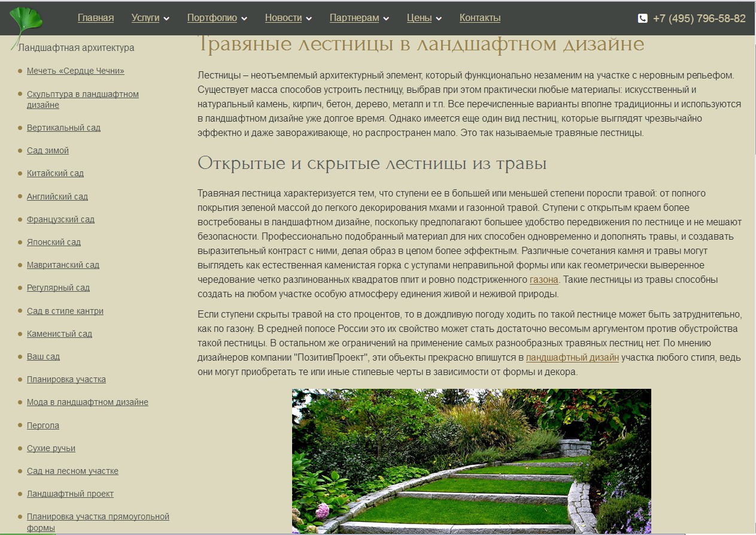The image size is (756, 535).
Task: Open the Портфолио menu item
Action: point(212,18)
